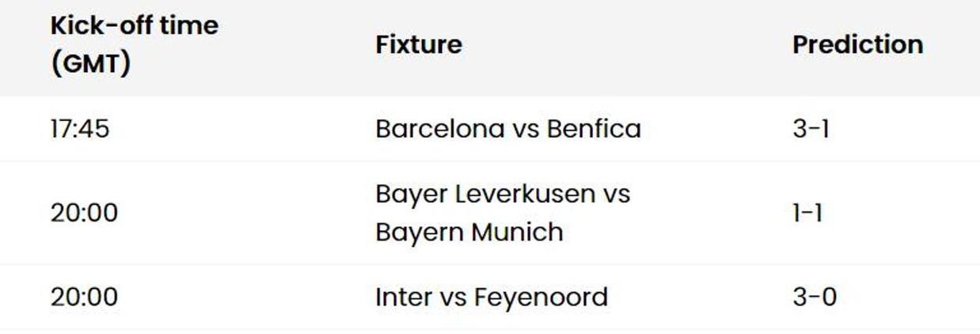
Task: Click the team name "Feyenoord"
Action: (541, 298)
